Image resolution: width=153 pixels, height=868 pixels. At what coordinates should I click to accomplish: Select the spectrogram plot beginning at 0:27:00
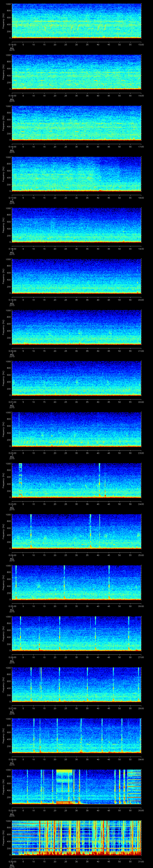(x=76, y=685)
